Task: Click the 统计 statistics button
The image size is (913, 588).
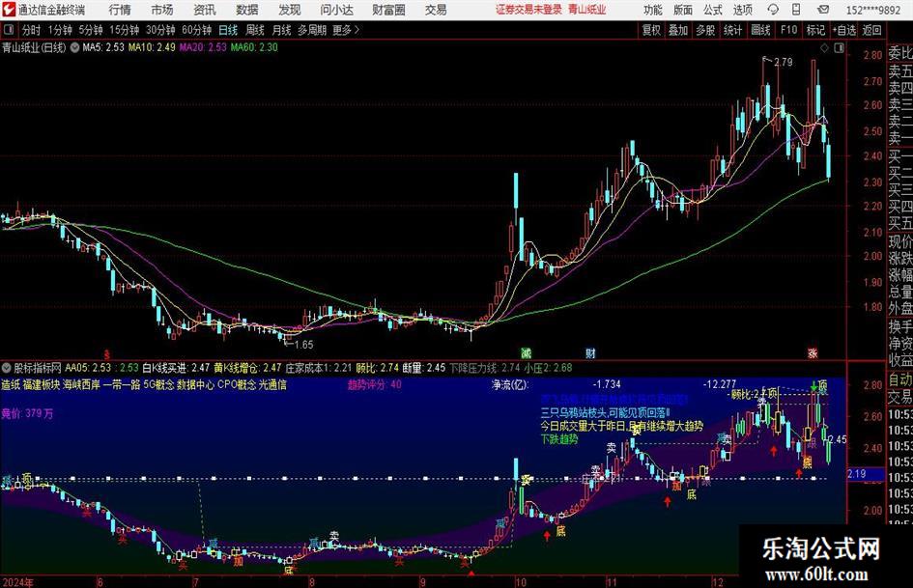Action: pos(733,30)
